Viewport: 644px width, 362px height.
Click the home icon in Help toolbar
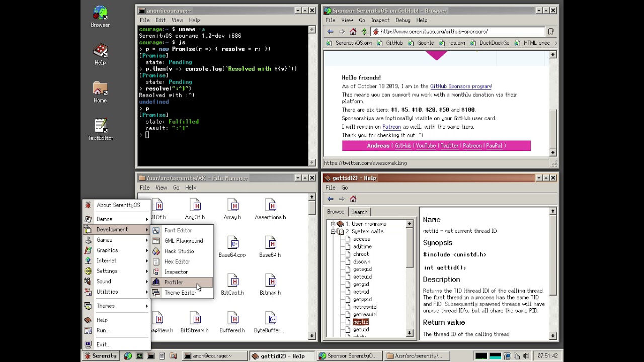click(353, 199)
